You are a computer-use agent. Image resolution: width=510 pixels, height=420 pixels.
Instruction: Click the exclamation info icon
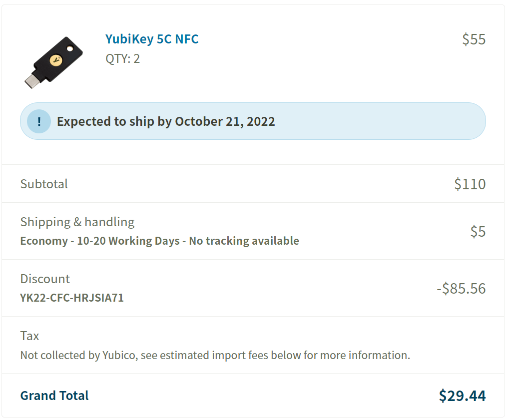point(39,121)
